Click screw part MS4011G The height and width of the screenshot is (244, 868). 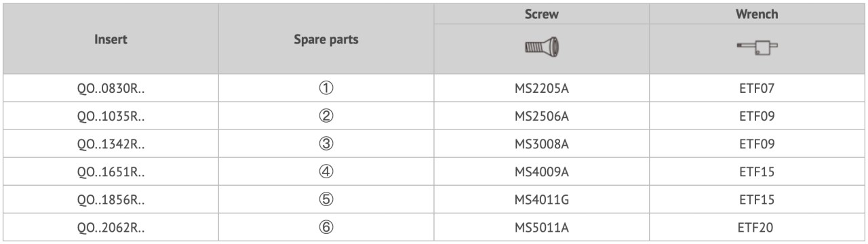542,199
